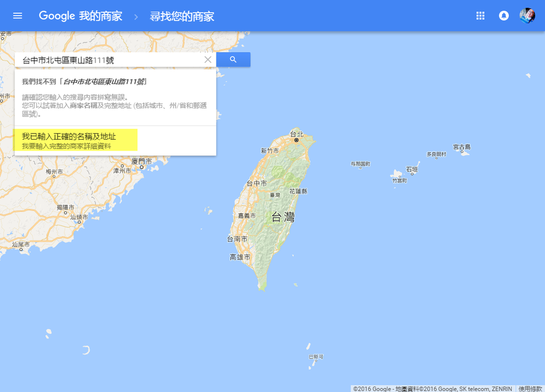This screenshot has width=545, height=392.
Task: Click 新竹市 label on the map
Action: (x=270, y=150)
